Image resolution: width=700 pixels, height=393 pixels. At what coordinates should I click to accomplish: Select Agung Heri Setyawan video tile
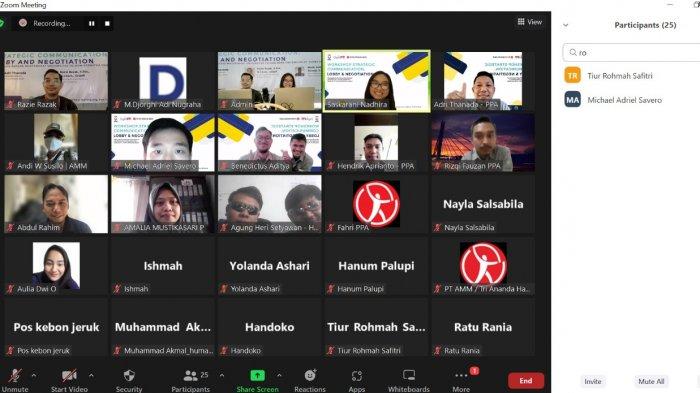click(270, 204)
